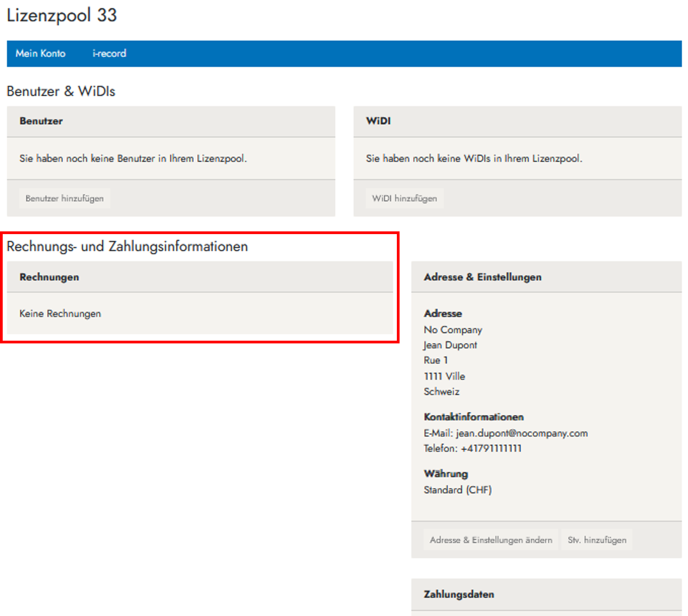The width and height of the screenshot is (688, 616).
Task: Click the Stv. hinzufügen button
Action: (597, 540)
